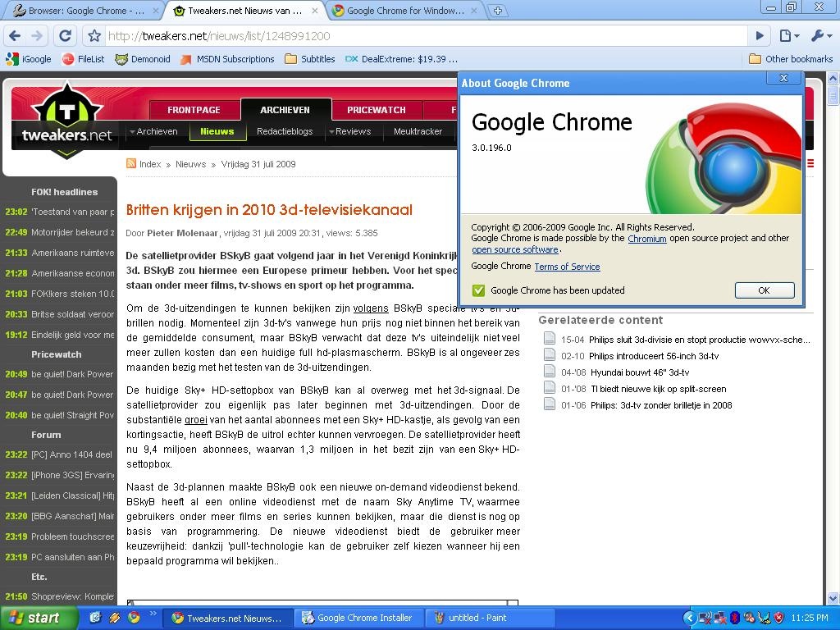The width and height of the screenshot is (840, 630).
Task: Click the address bar URL field
Action: (x=426, y=36)
